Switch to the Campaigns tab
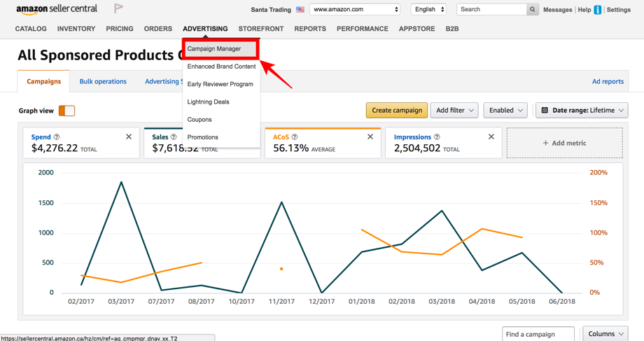 pos(43,81)
